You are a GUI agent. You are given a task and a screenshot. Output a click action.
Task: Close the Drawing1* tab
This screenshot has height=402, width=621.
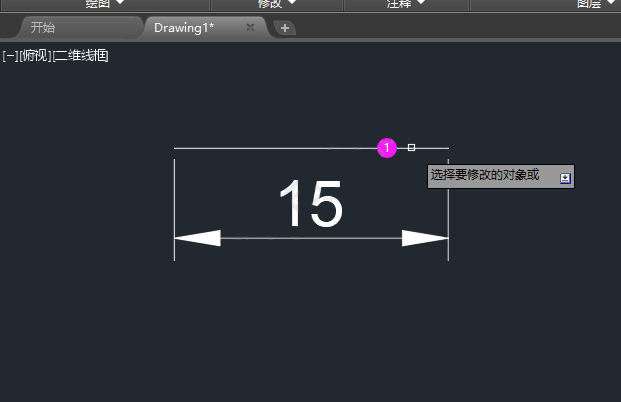point(250,27)
